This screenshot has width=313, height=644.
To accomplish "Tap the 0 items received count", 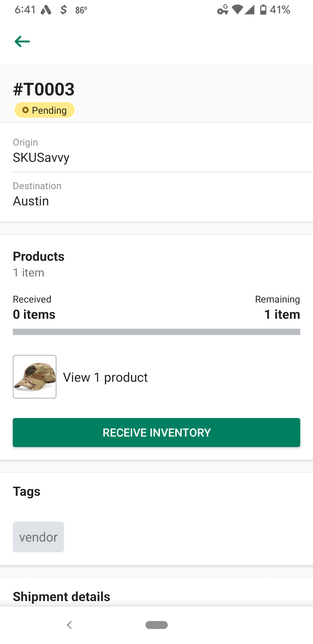I will 34,314.
